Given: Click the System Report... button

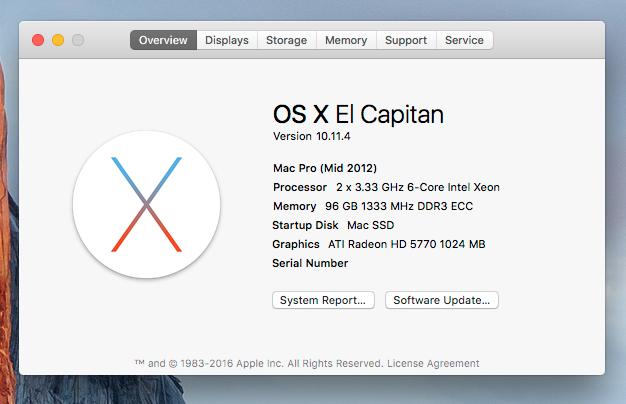Looking at the screenshot, I should pos(323,300).
